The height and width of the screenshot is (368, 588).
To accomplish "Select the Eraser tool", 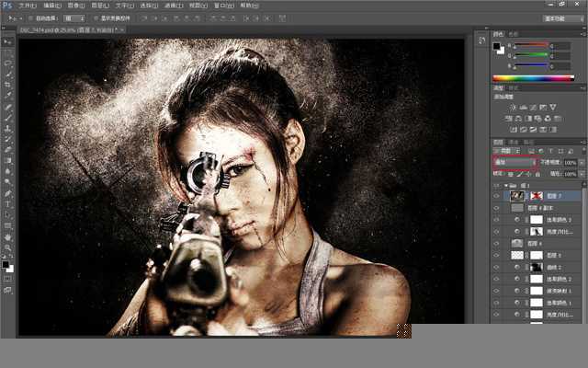I will coord(7,149).
